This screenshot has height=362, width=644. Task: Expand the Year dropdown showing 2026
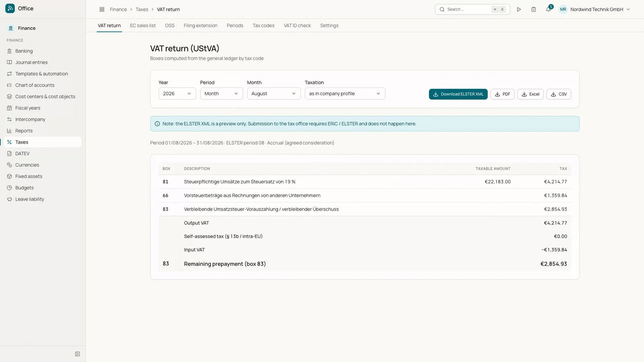[x=177, y=94]
